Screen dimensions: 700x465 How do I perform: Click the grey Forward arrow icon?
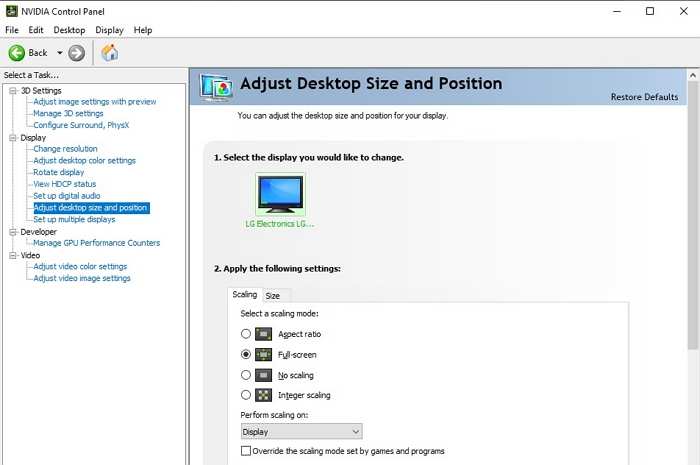pyautogui.click(x=76, y=53)
